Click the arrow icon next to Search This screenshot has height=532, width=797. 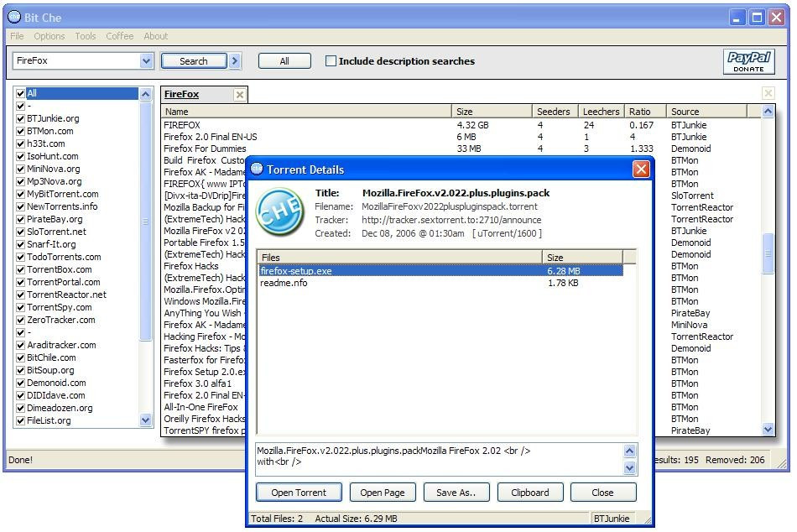(235, 61)
